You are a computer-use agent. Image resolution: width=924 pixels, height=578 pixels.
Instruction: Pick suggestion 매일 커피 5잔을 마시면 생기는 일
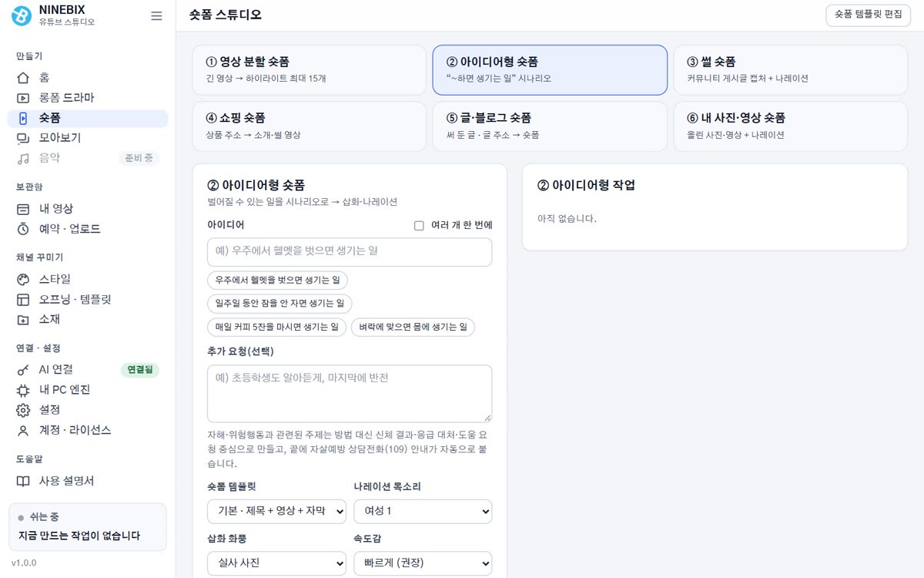276,328
